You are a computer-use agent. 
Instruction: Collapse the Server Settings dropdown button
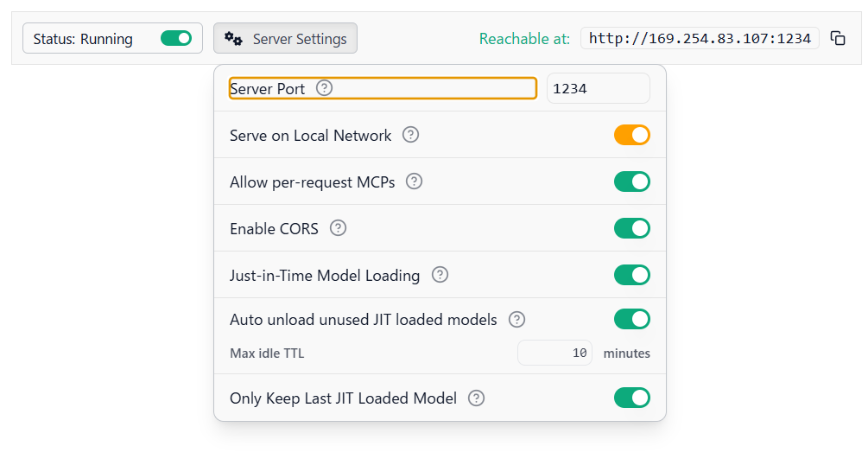pyautogui.click(x=285, y=38)
